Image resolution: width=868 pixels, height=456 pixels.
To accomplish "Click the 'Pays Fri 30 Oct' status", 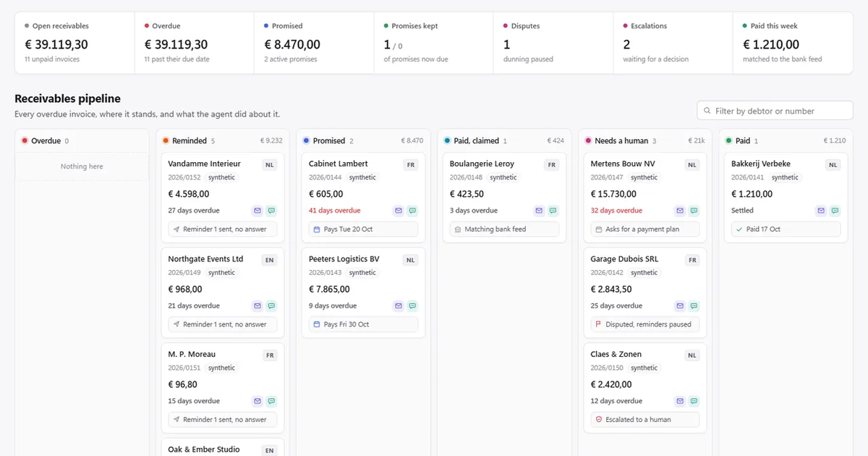I will 363,324.
